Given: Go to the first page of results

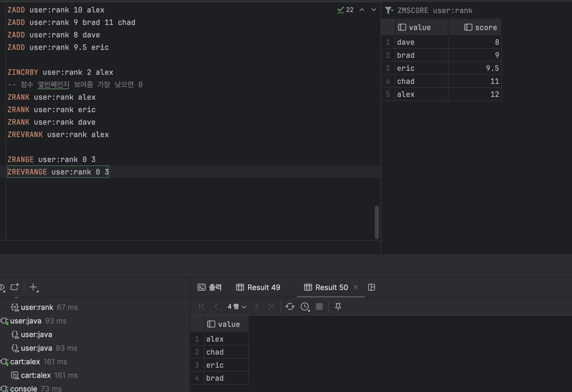Looking at the screenshot, I should click(202, 306).
